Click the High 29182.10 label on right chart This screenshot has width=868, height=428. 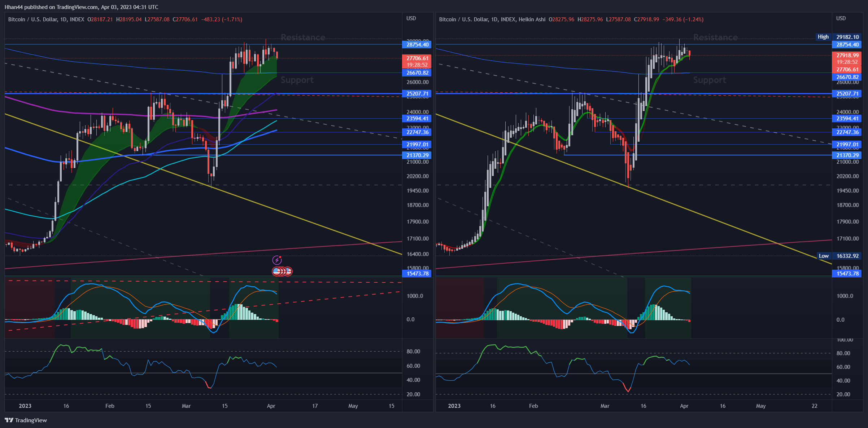(x=839, y=37)
